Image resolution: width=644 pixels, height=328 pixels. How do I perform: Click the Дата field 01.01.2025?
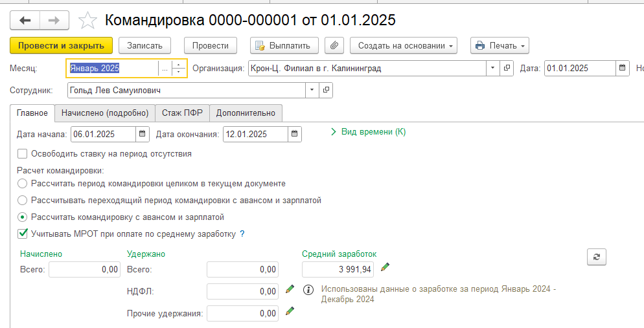coord(581,68)
